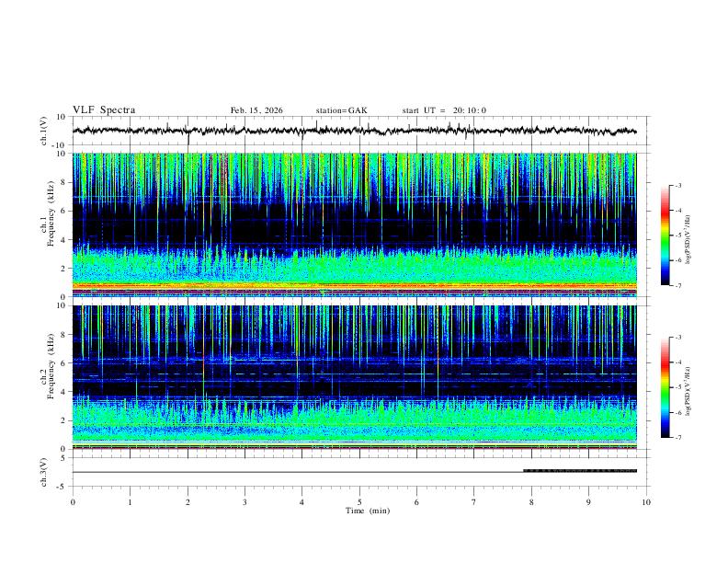The width and height of the screenshot is (728, 563).
Task: Click the ch.1 PSD color scale bar
Action: (665, 236)
